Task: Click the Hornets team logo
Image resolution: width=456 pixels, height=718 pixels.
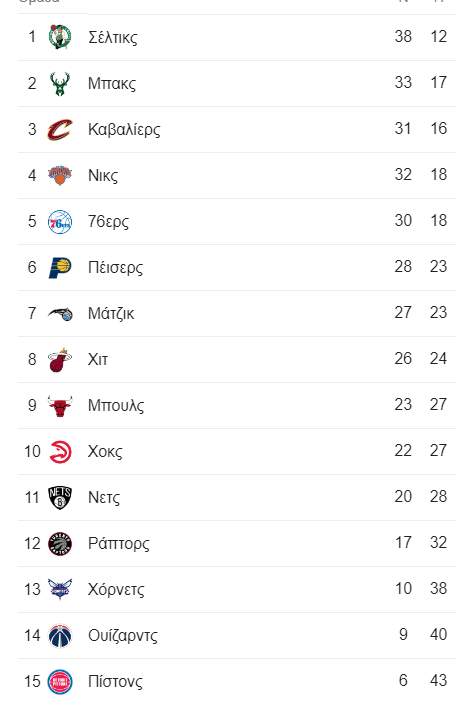Action: coord(60,590)
